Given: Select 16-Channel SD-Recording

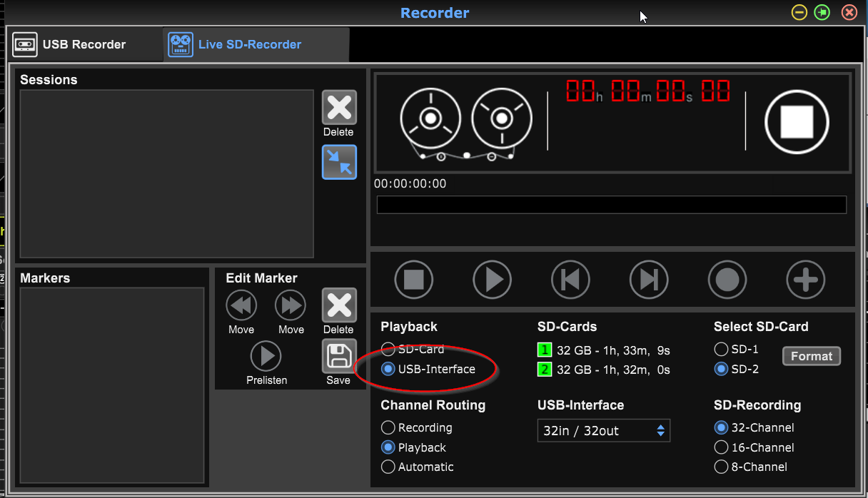Looking at the screenshot, I should click(721, 447).
